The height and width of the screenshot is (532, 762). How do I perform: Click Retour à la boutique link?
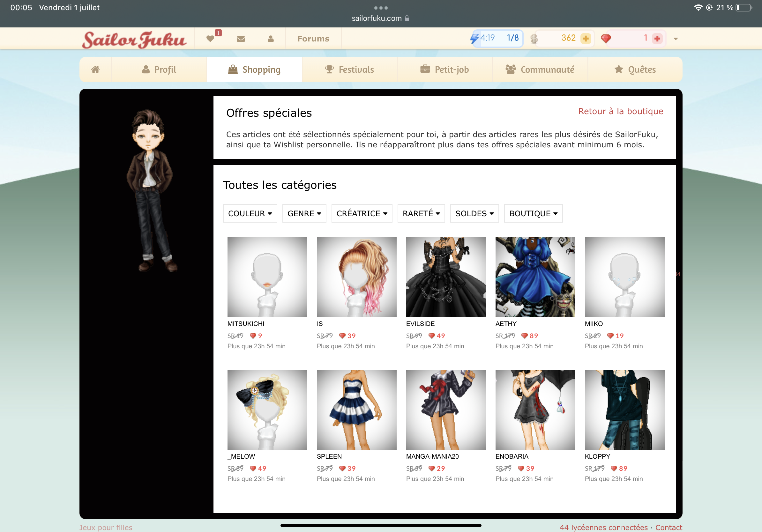[620, 111]
